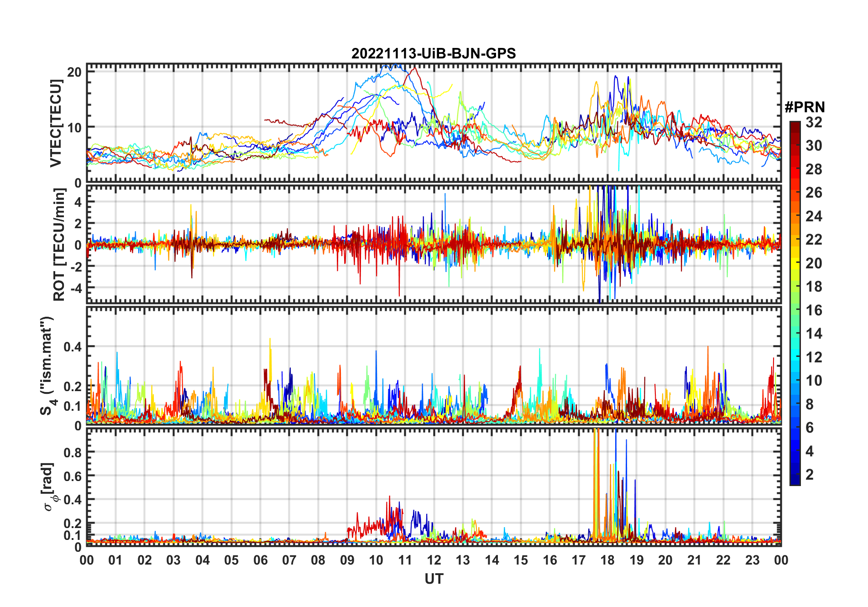Click sigma-phi axis tick label 0.8
868x607 pixels.
[x=73, y=452]
